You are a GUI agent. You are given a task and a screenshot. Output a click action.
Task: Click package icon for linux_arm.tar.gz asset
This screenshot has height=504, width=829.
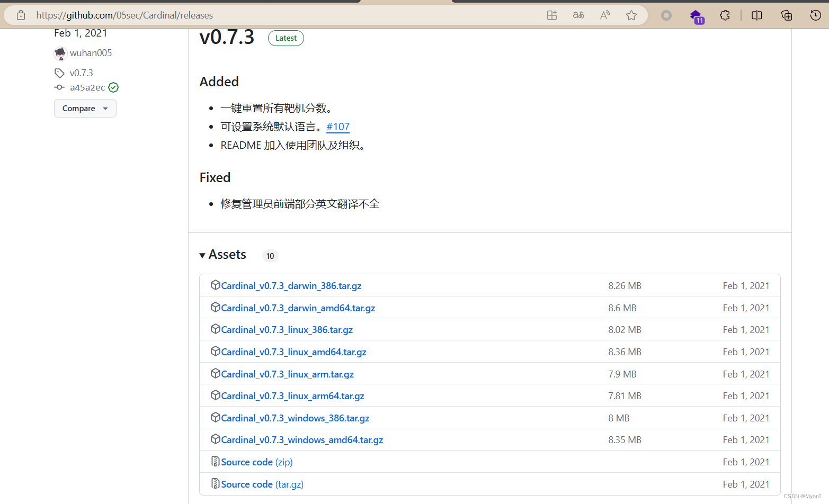215,373
